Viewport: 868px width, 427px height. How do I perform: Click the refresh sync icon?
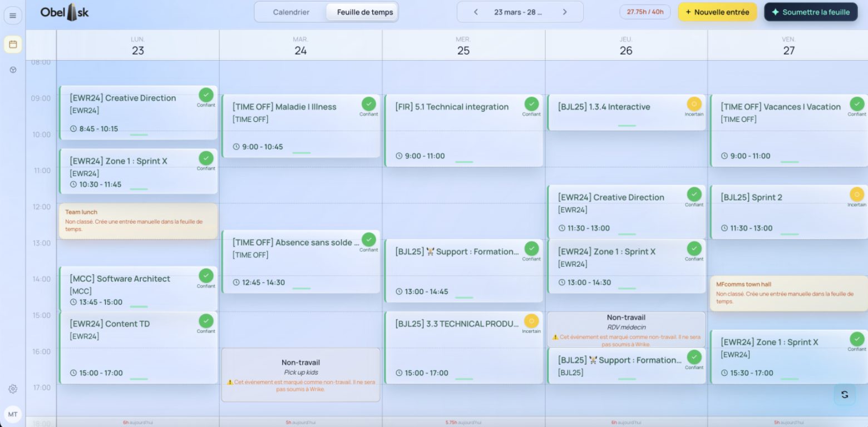tap(845, 394)
